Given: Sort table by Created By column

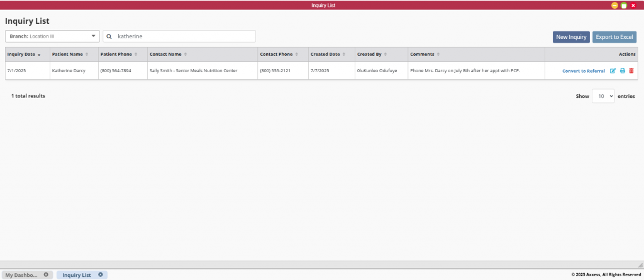Looking at the screenshot, I should (370, 54).
